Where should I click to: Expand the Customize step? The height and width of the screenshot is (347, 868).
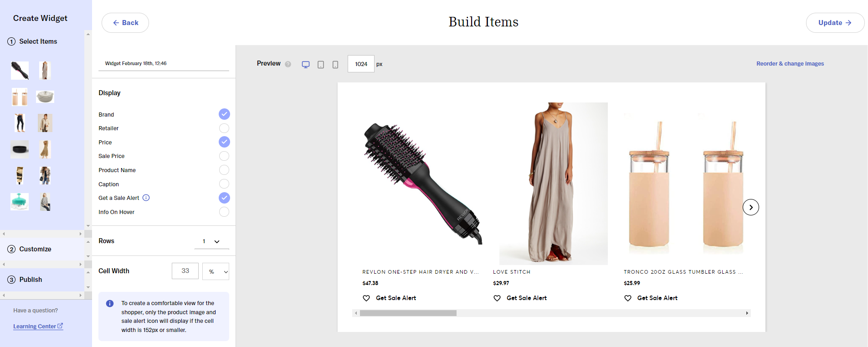[x=35, y=249]
